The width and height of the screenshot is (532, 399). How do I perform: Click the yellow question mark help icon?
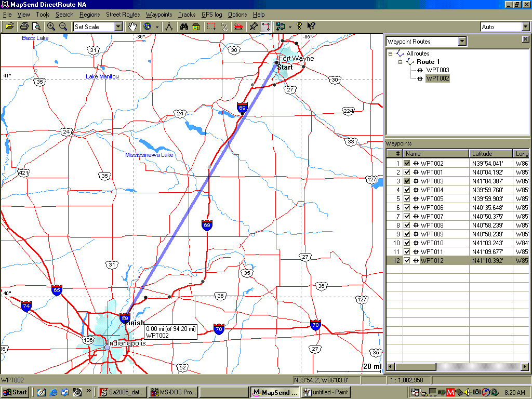coord(299,26)
